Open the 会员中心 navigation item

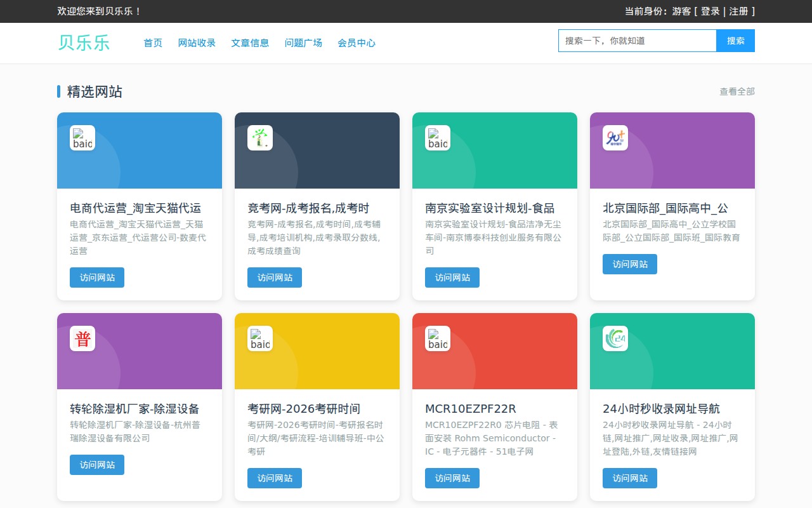(357, 43)
